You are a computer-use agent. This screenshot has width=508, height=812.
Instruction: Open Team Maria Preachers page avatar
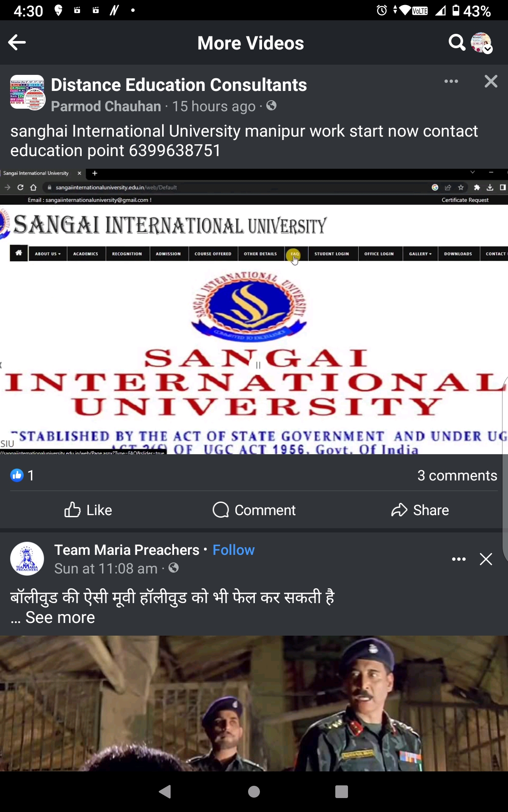click(27, 559)
